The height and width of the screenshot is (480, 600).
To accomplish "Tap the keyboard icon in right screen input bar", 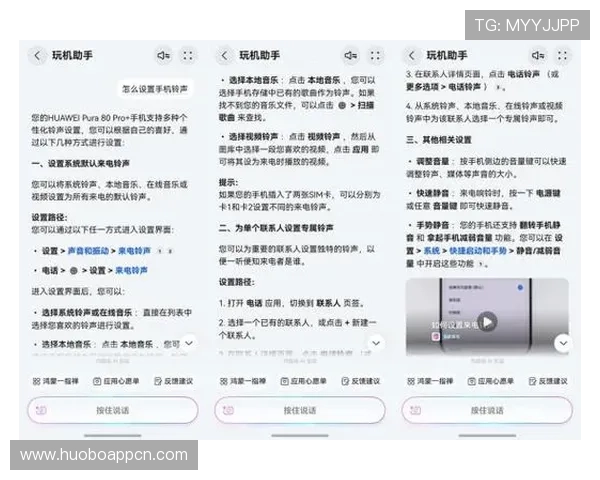I will coord(416,410).
